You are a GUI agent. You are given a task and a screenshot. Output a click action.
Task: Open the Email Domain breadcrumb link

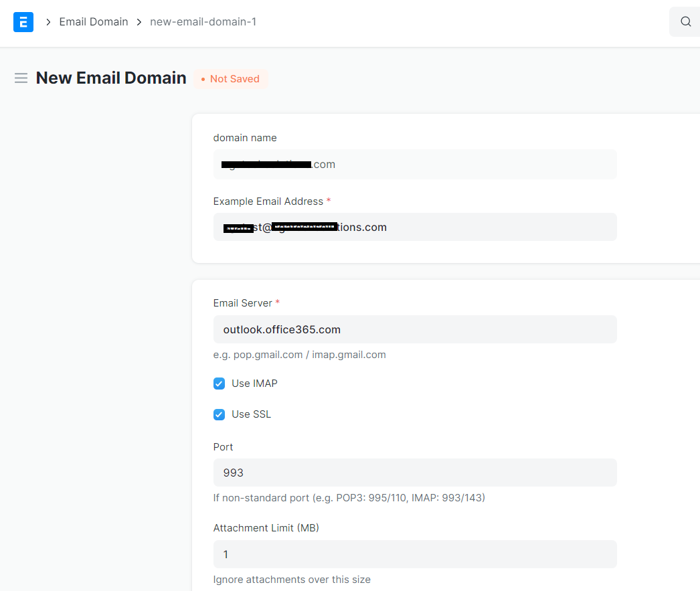click(94, 21)
